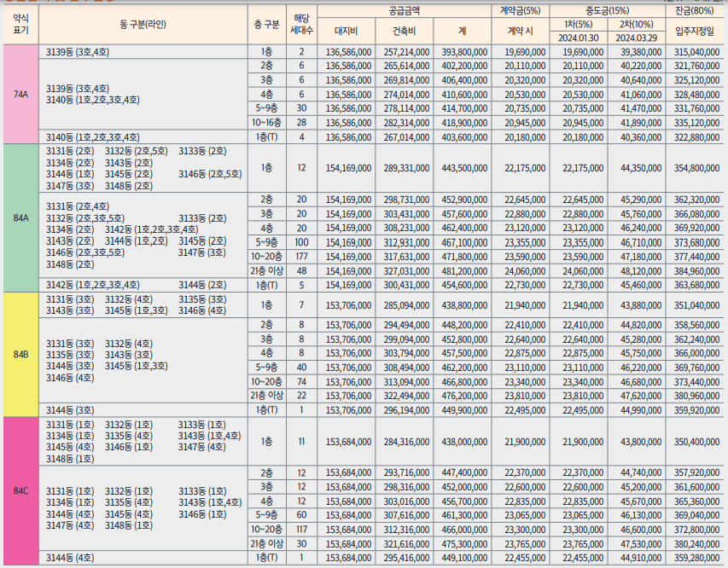Select balance amount 366,000,000
This screenshot has width=728, height=568.
click(697, 353)
